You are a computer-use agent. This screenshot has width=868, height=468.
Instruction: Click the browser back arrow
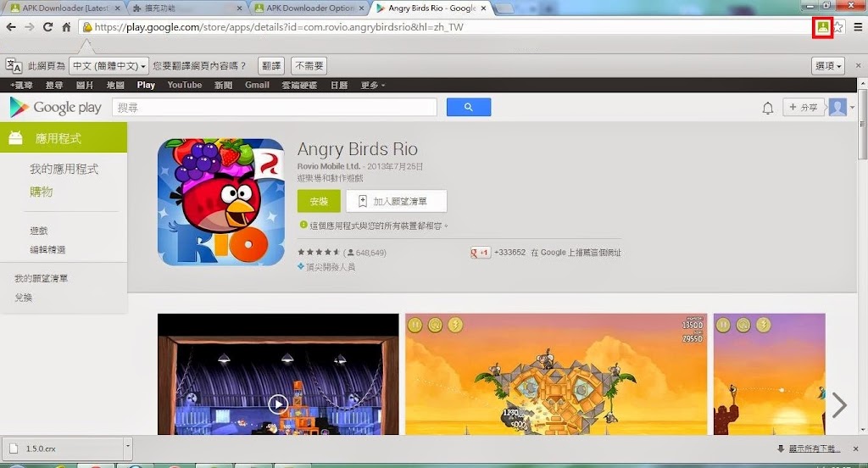point(10,27)
